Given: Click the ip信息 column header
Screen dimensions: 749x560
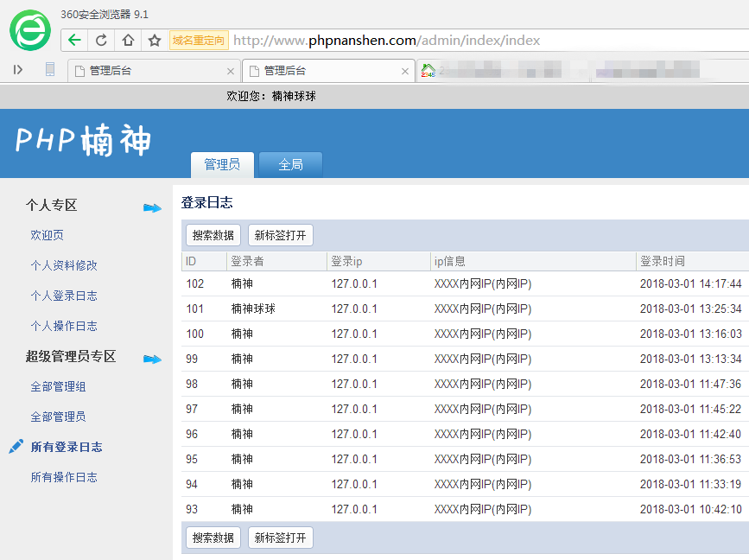Looking at the screenshot, I should pos(533,261).
